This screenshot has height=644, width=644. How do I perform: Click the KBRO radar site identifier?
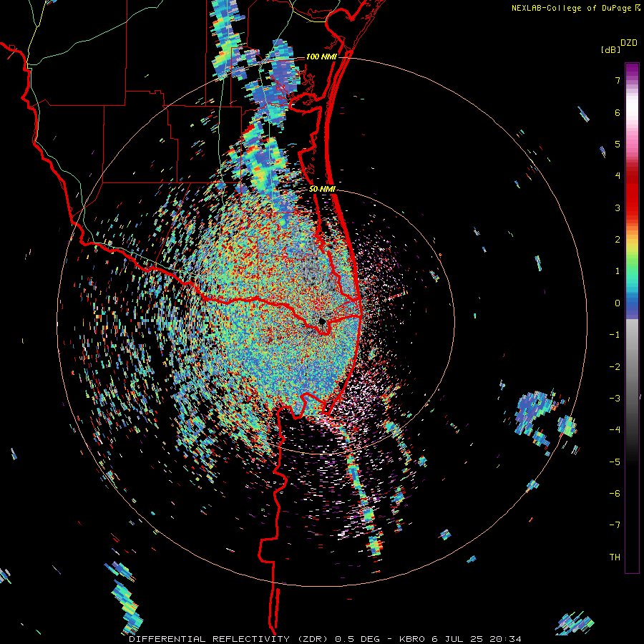pyautogui.click(x=414, y=639)
